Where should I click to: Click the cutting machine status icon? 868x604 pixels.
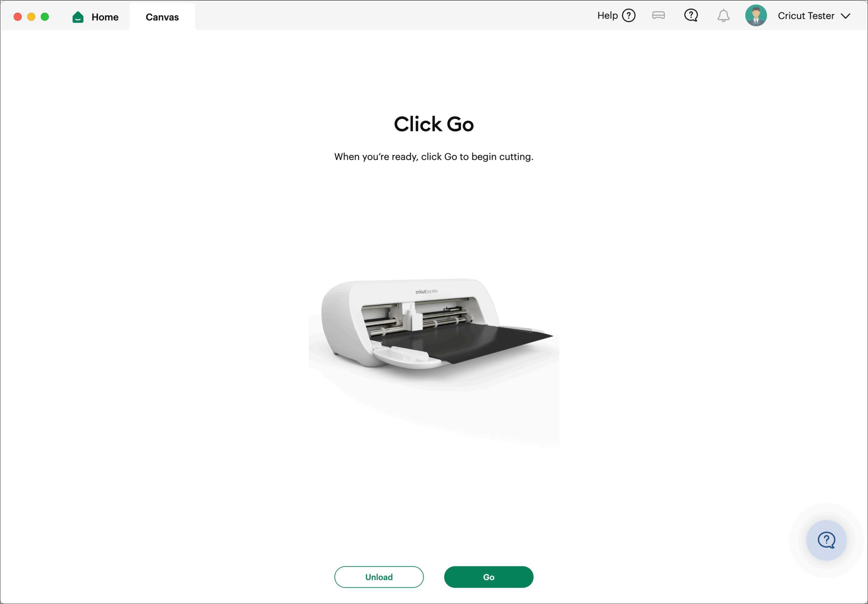coord(659,15)
